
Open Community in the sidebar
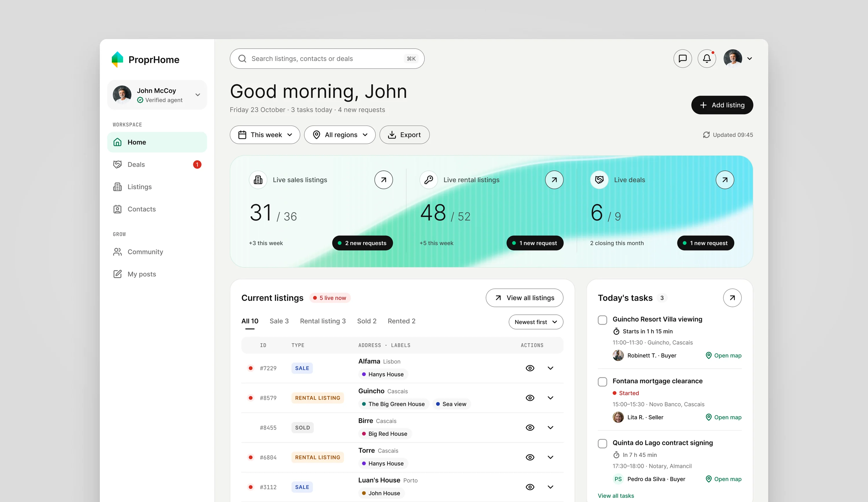157,252
